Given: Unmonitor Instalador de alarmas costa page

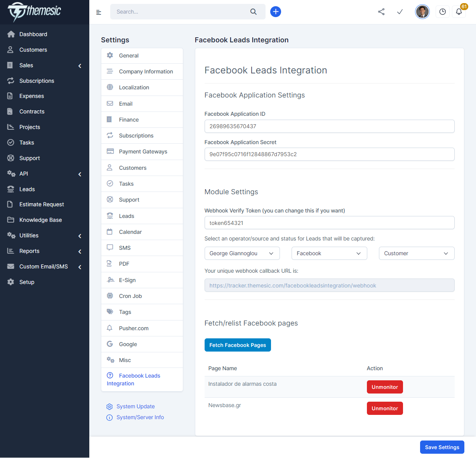Looking at the screenshot, I should 385,387.
